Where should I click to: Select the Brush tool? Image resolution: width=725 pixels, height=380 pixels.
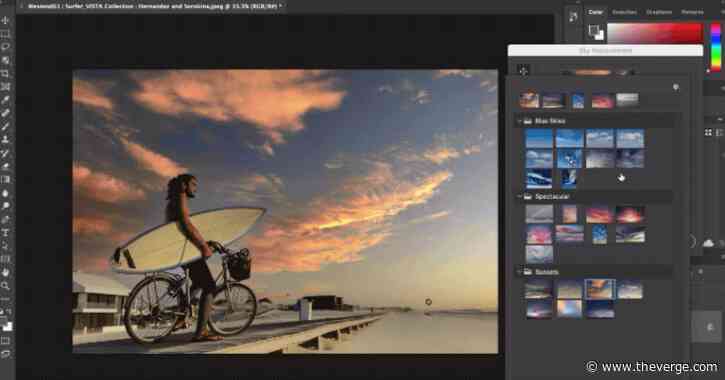(x=6, y=126)
